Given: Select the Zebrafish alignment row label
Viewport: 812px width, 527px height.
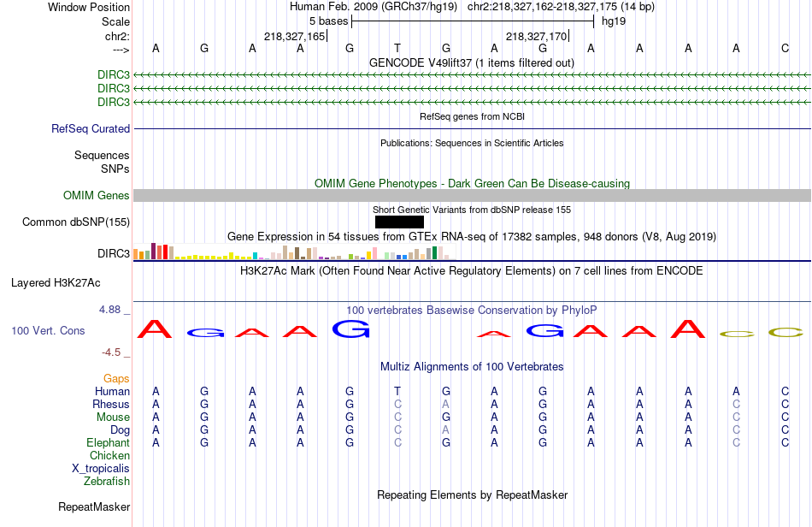Looking at the screenshot, I should (x=107, y=482).
